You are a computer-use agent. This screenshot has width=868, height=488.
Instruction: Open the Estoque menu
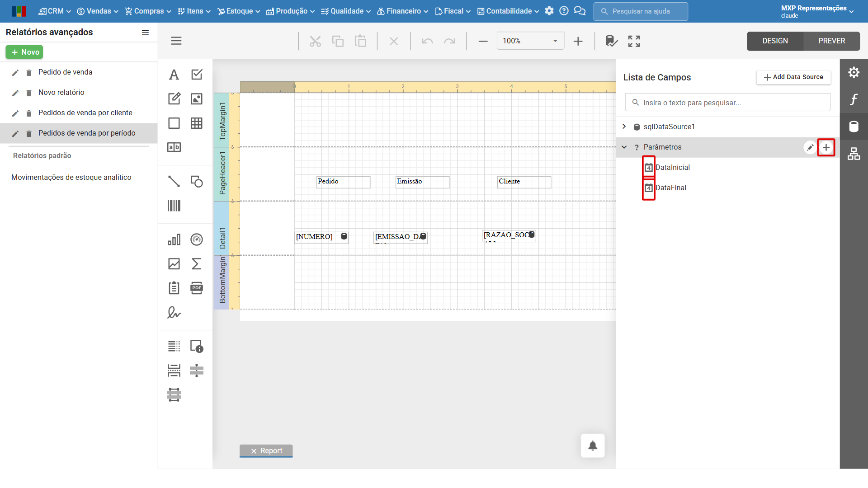tap(239, 11)
